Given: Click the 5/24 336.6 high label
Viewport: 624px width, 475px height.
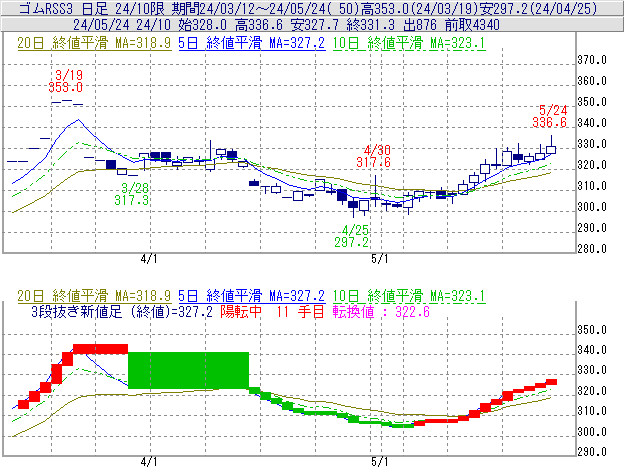Looking at the screenshot, I should [x=550, y=116].
